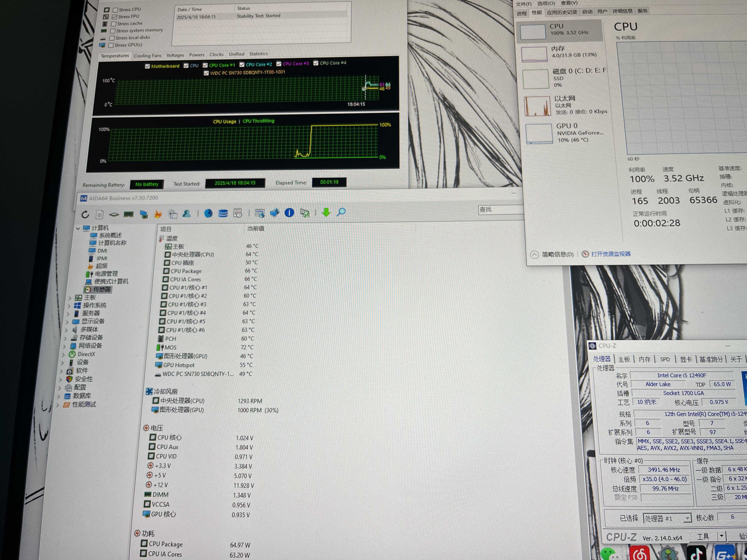Enable the Stress cache checkbox
This screenshot has width=747, height=560.
pyautogui.click(x=114, y=24)
